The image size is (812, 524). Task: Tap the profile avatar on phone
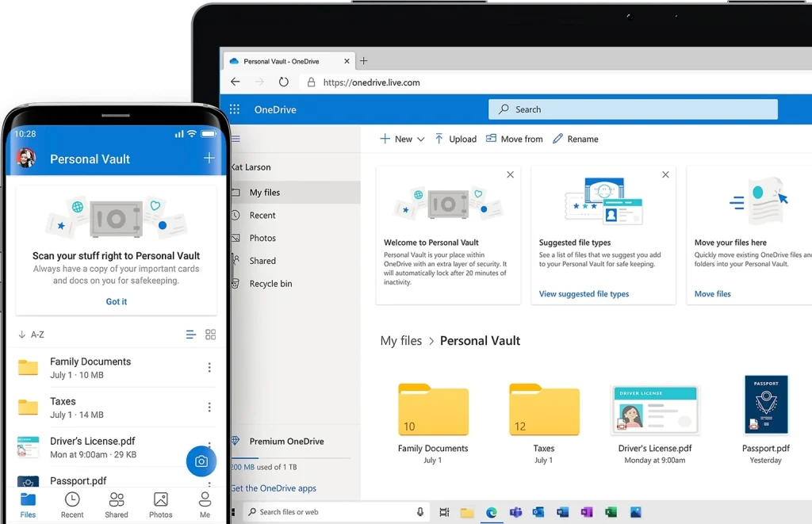pos(26,159)
